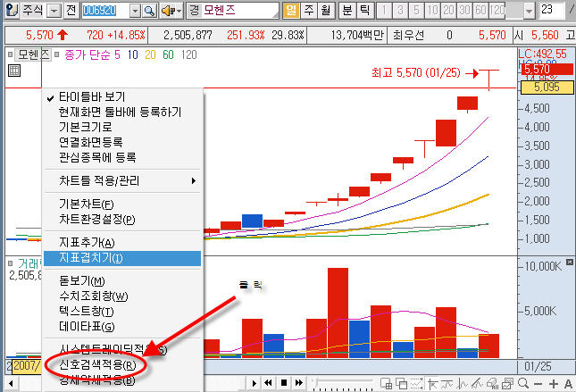Click the magnifier stock search icon
Screen dimensions: 576x392
click(149, 11)
